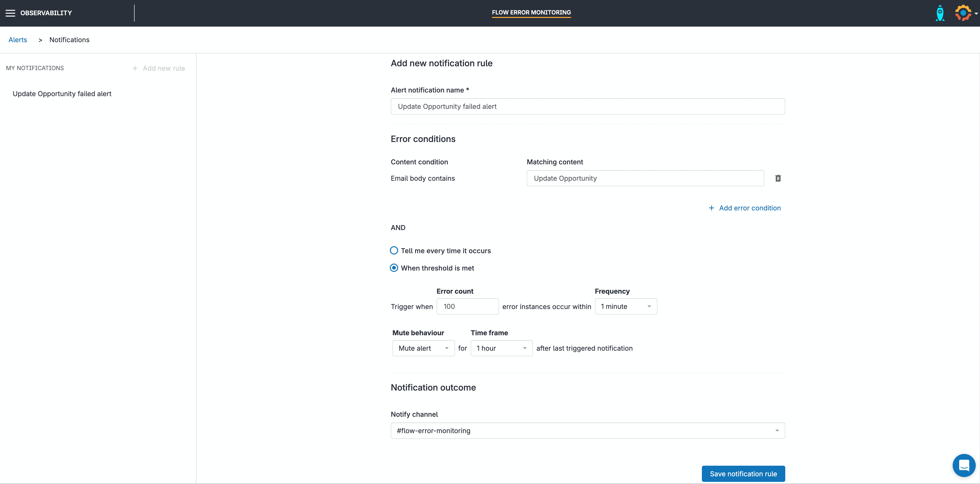Open the Notify channel dropdown

pos(587,430)
